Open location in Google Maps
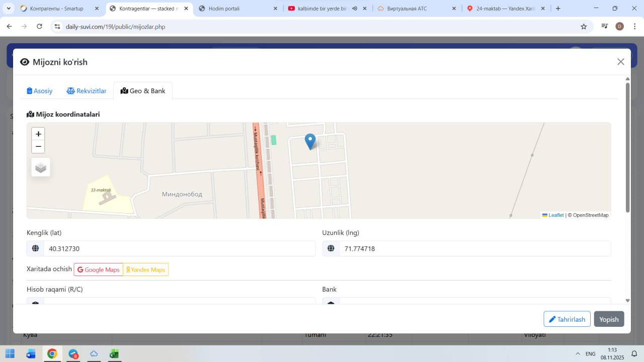 coord(99,270)
